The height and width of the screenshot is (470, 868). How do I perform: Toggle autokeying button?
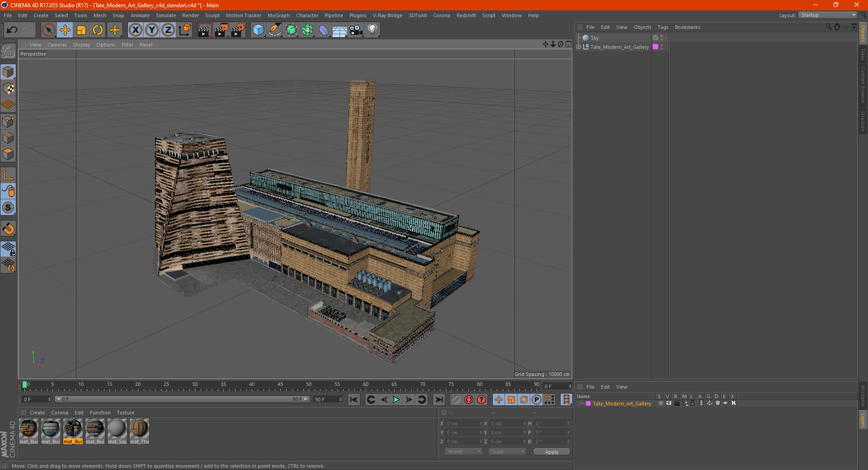tap(469, 399)
